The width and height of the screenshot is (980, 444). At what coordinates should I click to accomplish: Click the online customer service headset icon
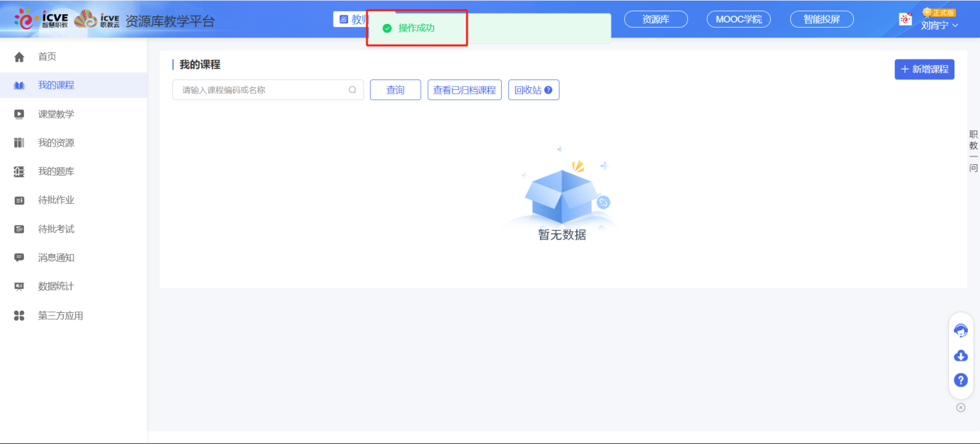pos(961,330)
